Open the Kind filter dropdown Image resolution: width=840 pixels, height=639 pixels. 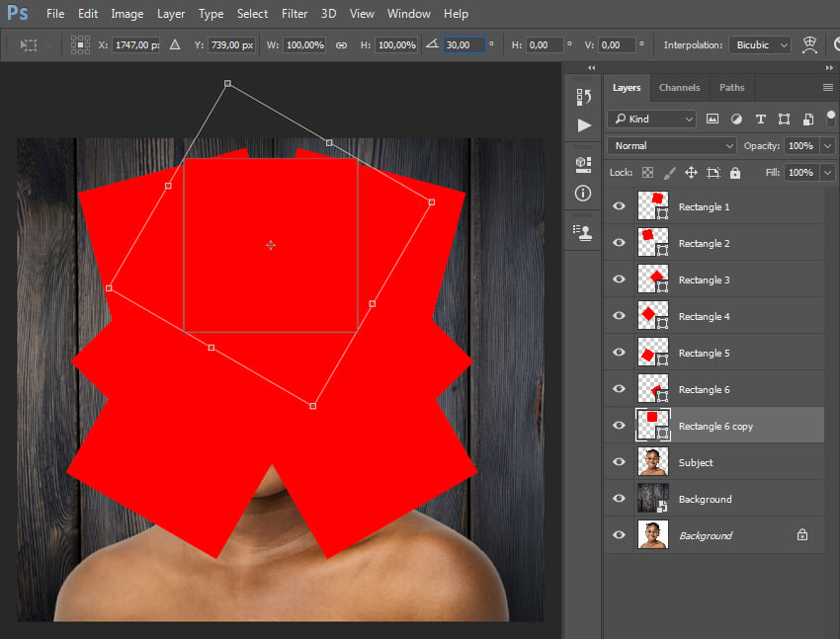point(651,119)
